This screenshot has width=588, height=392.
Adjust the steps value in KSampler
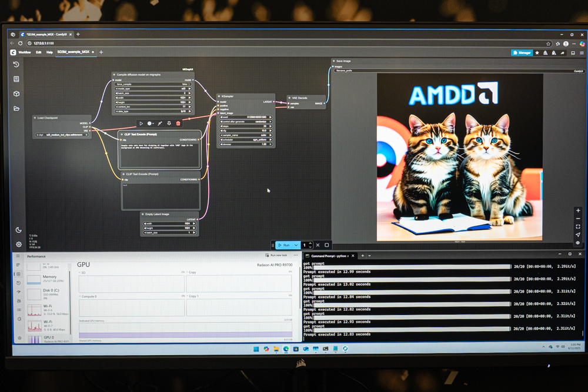(x=246, y=126)
